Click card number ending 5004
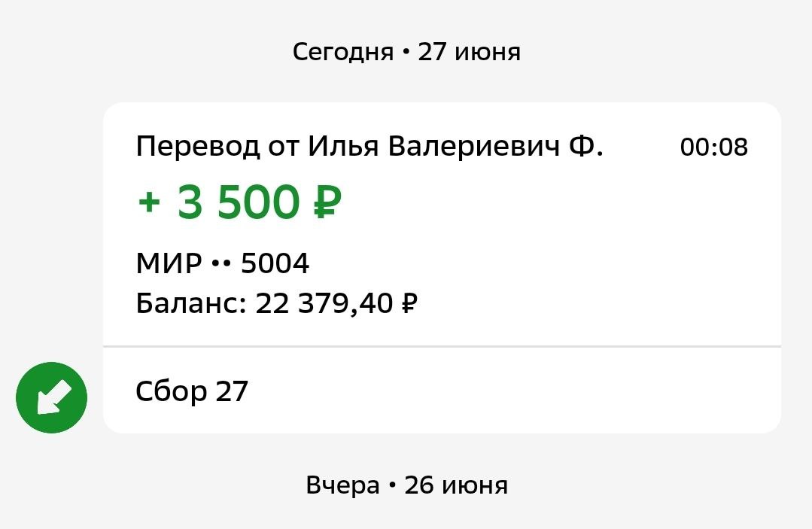This screenshot has width=812, height=529. [275, 263]
